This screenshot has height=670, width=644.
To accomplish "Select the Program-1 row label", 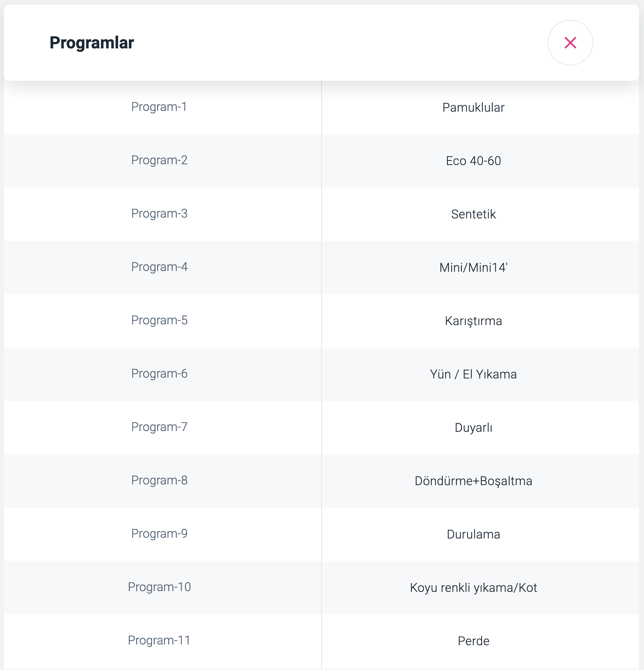I will pos(159,107).
